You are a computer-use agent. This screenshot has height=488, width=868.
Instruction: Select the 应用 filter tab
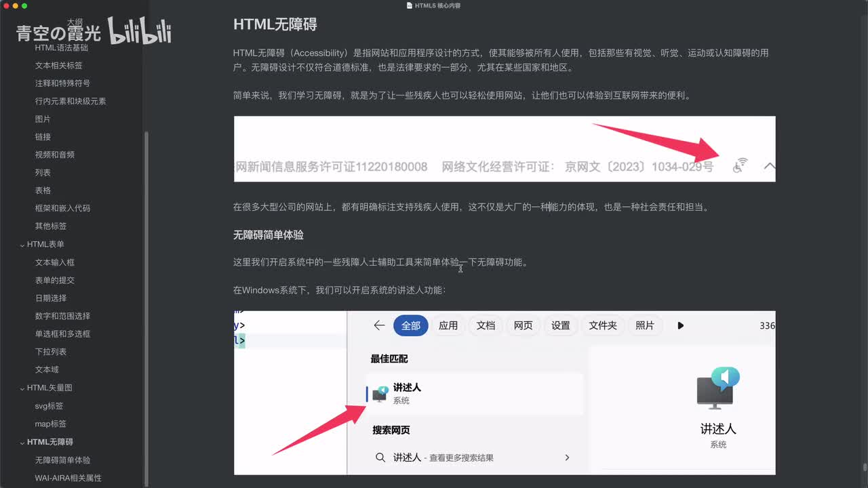(448, 325)
